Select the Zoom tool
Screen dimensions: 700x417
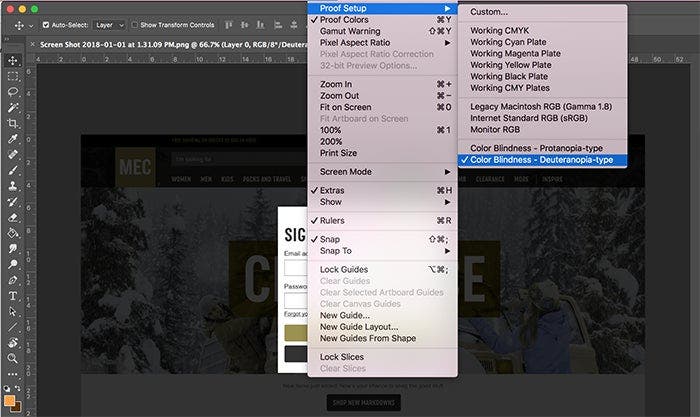tap(12, 357)
